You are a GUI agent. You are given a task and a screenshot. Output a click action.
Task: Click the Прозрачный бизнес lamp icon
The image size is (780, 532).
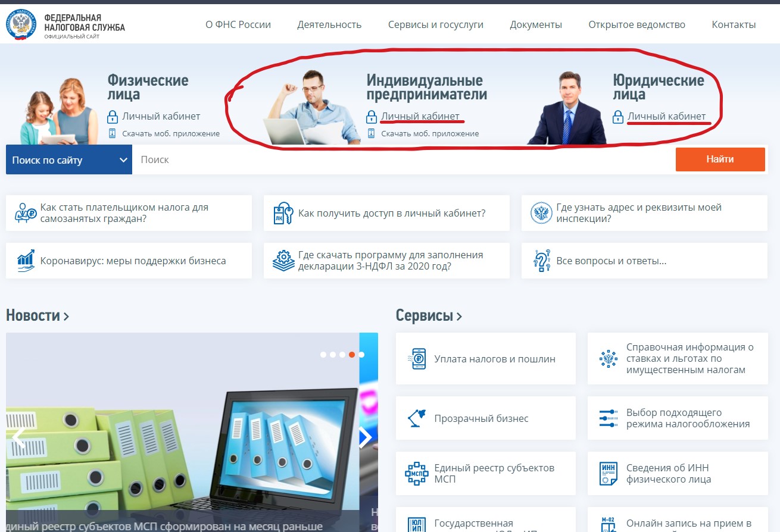click(416, 418)
